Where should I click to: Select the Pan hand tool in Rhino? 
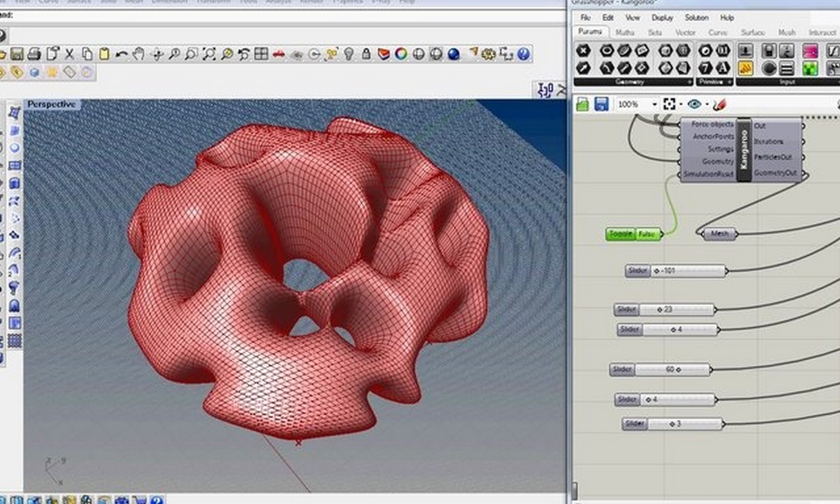click(x=138, y=54)
